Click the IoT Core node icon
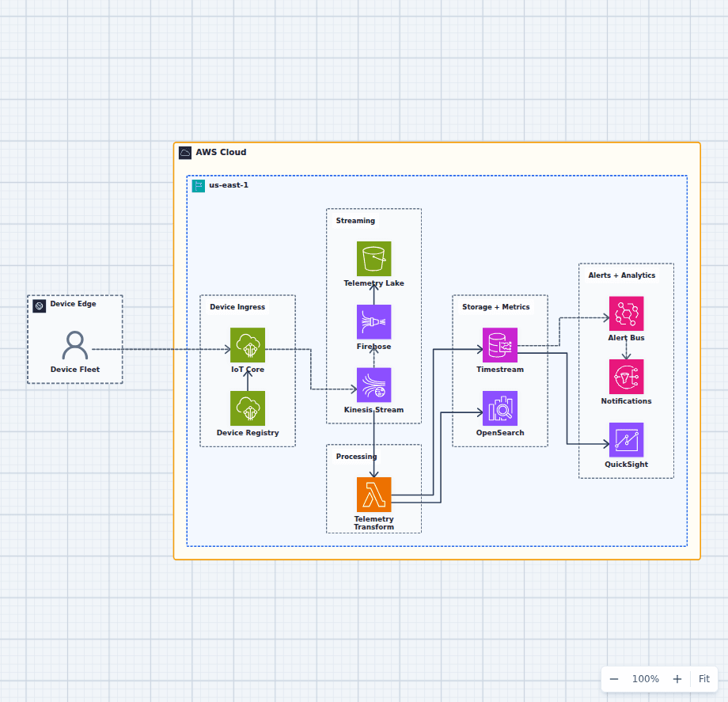728x702 pixels. tap(248, 345)
